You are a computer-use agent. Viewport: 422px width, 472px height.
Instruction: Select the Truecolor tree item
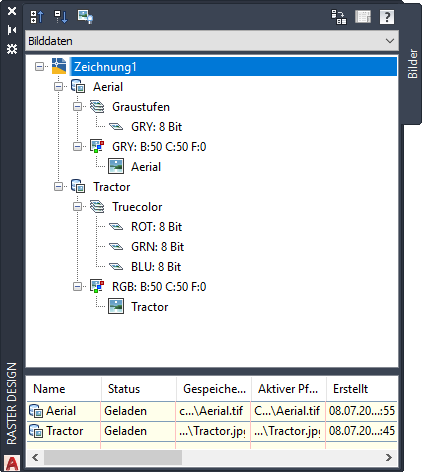(x=137, y=207)
